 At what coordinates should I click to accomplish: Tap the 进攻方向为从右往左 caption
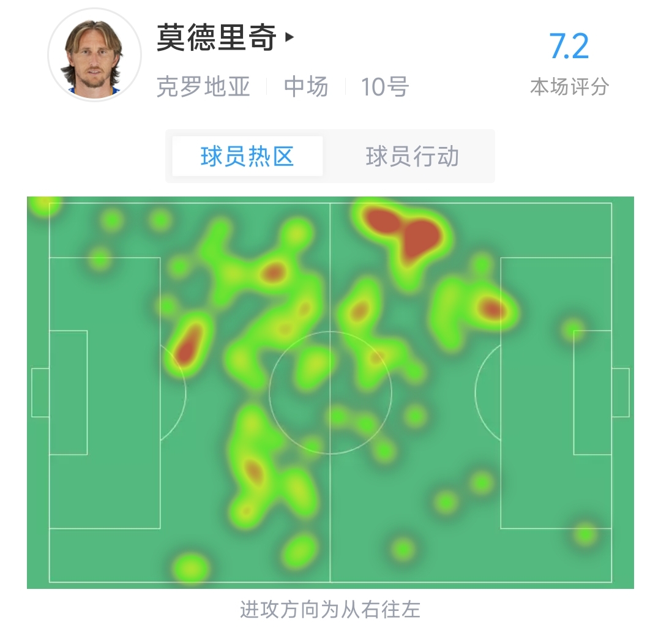[330, 610]
